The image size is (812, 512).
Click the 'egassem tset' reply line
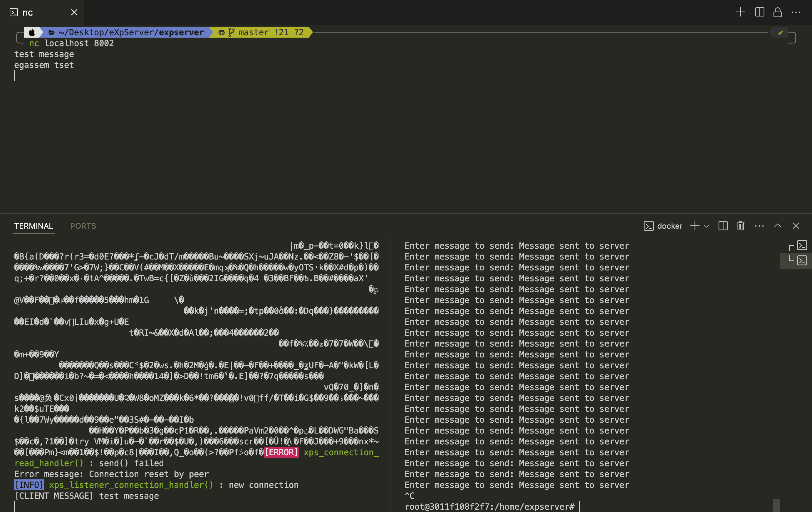(44, 65)
